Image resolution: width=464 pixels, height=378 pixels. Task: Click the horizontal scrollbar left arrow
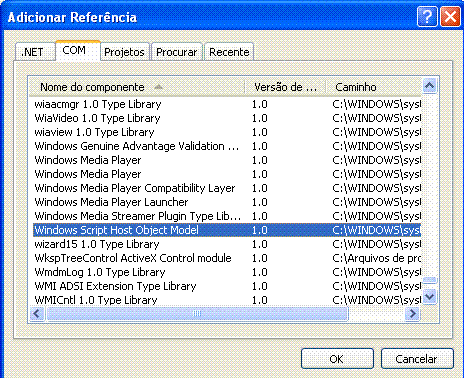coord(37,313)
